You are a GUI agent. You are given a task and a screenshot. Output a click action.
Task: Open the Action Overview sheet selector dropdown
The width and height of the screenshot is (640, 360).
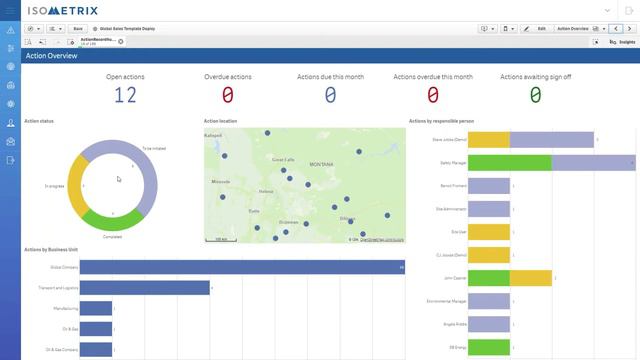tap(581, 29)
